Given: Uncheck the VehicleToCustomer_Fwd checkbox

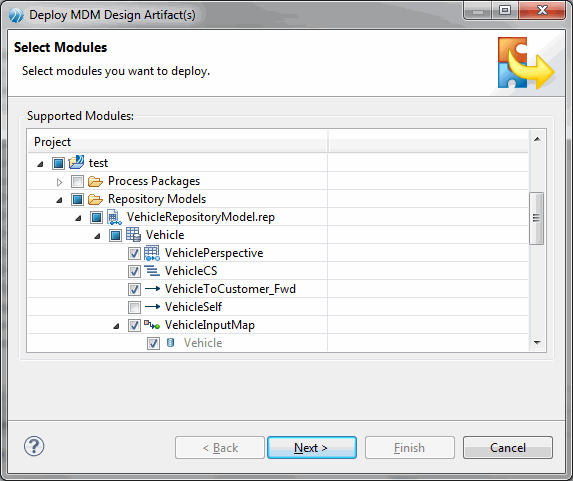Looking at the screenshot, I should pos(134,289).
